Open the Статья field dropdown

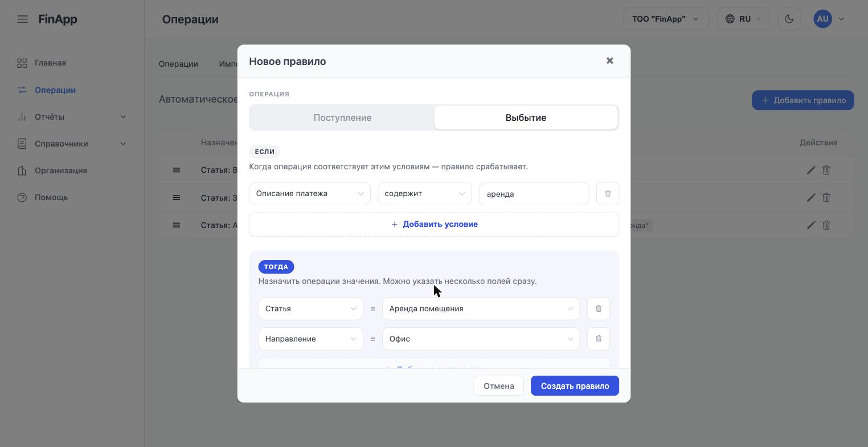pyautogui.click(x=310, y=308)
